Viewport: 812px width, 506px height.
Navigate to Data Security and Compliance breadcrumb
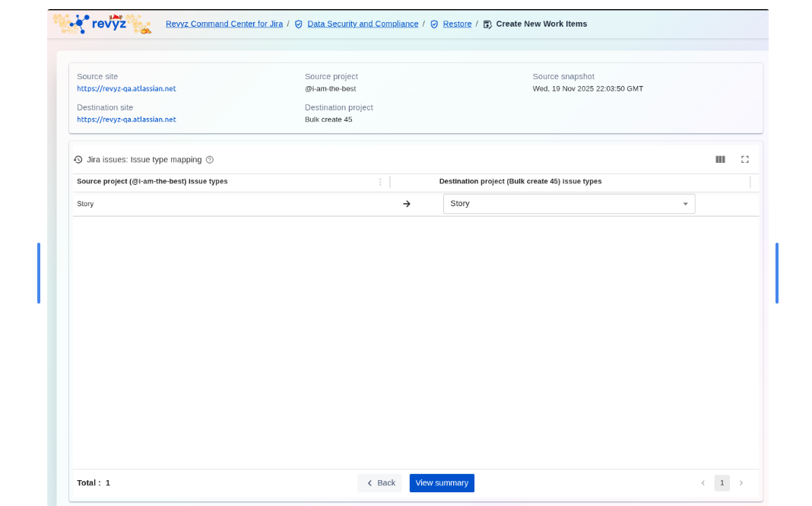[x=363, y=24]
